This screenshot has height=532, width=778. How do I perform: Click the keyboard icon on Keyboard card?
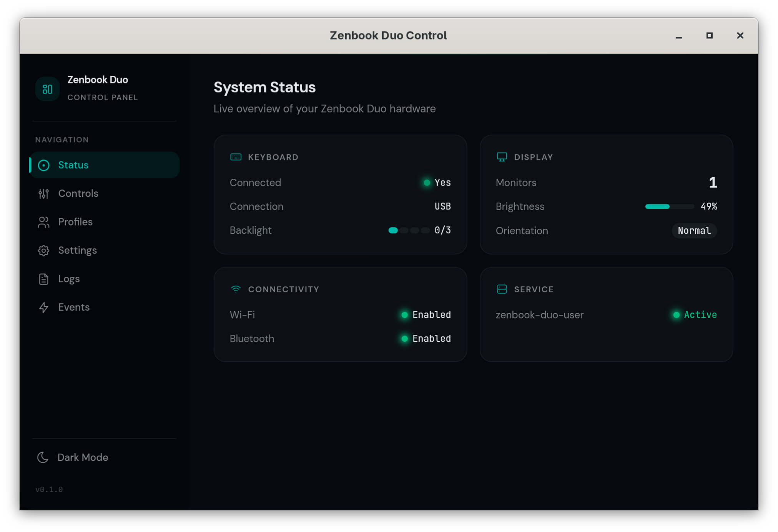tap(236, 157)
